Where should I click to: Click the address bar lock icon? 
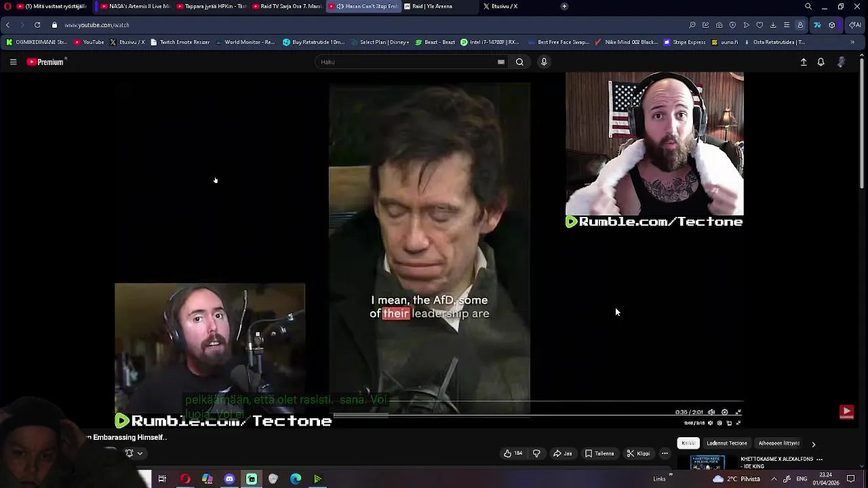tap(54, 25)
